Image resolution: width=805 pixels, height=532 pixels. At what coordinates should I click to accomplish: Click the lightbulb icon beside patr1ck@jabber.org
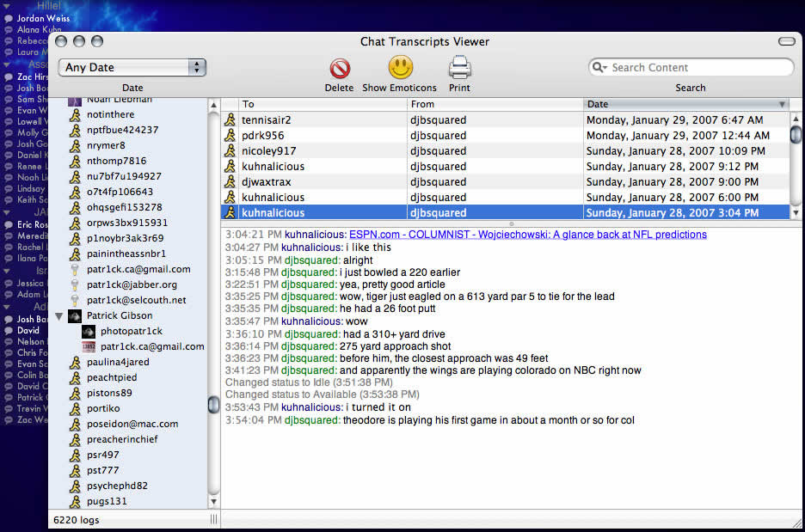75,284
